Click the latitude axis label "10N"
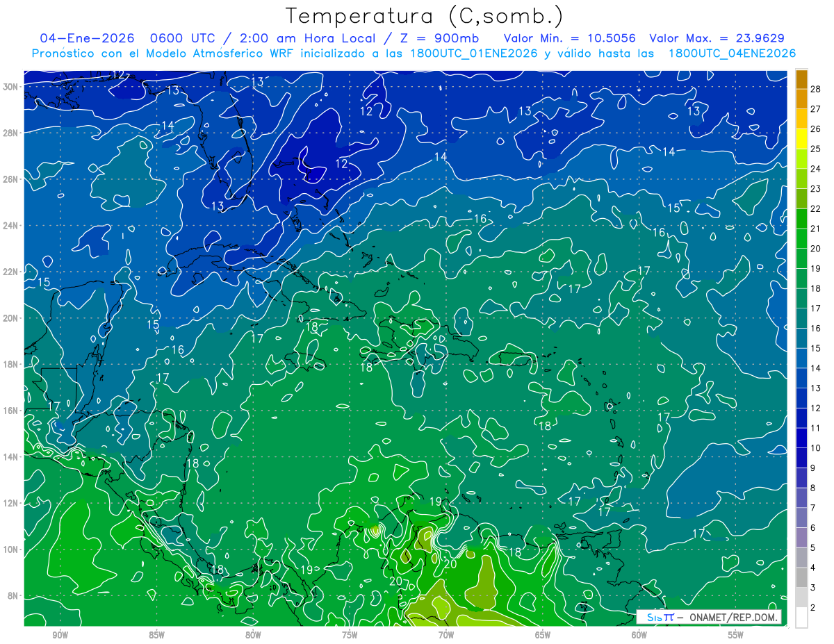The width and height of the screenshot is (834, 644). (12, 550)
